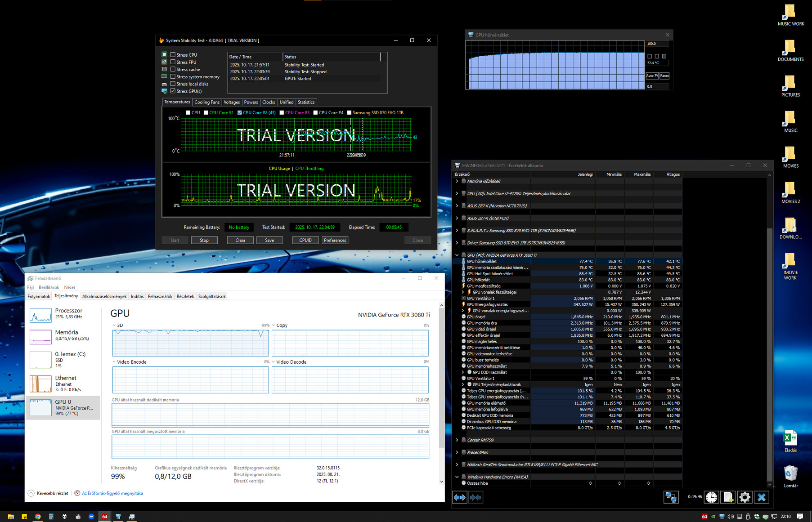Open the 3D graph engine dropdown
This screenshot has height=522, width=812.
tap(114, 325)
